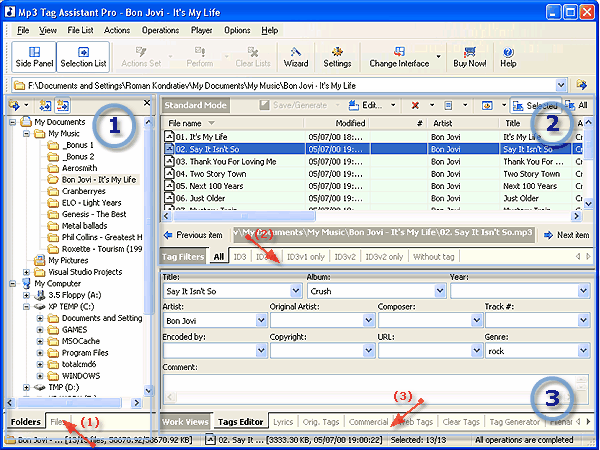Image resolution: width=600 pixels, height=450 pixels.
Task: Toggle the All files view button
Action: (577, 105)
